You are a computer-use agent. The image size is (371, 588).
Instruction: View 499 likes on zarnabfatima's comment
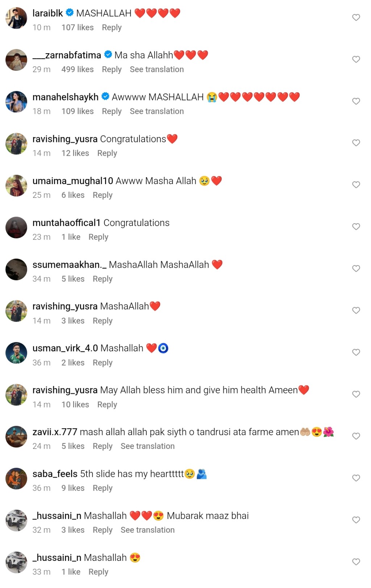[78, 69]
